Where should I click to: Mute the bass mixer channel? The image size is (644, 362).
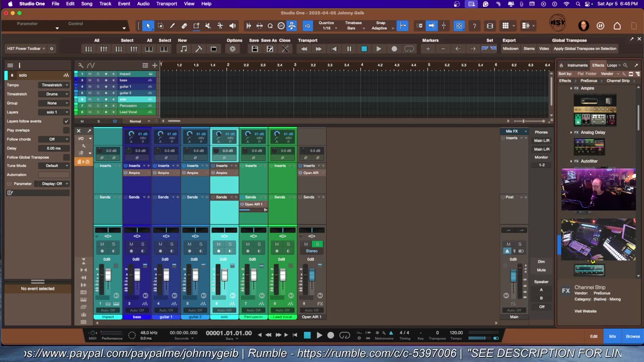point(131,244)
